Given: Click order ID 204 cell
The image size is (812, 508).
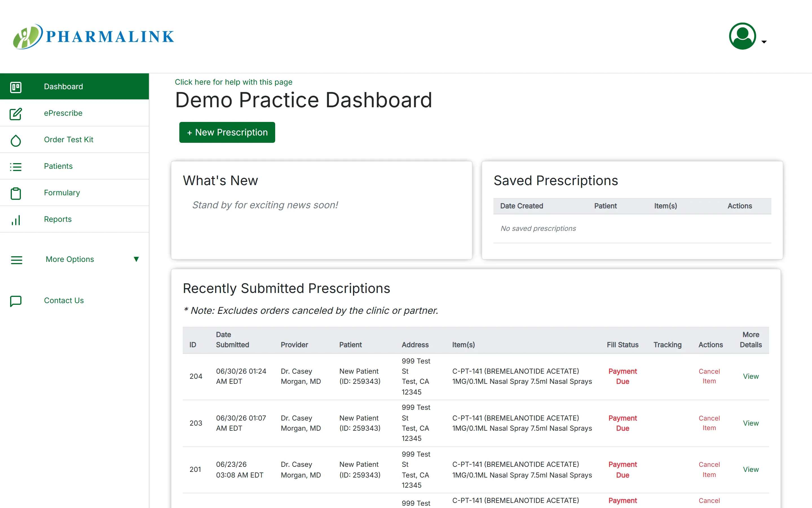Looking at the screenshot, I should point(196,376).
